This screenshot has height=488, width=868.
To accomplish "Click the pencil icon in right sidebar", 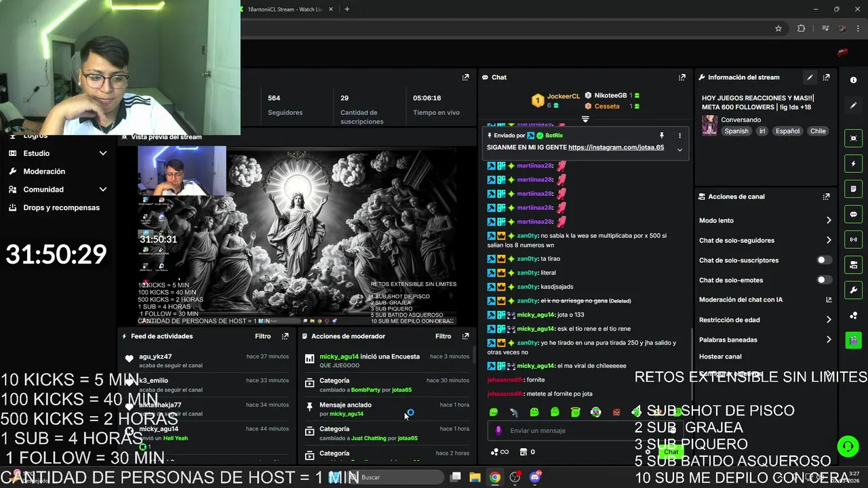I will [853, 105].
